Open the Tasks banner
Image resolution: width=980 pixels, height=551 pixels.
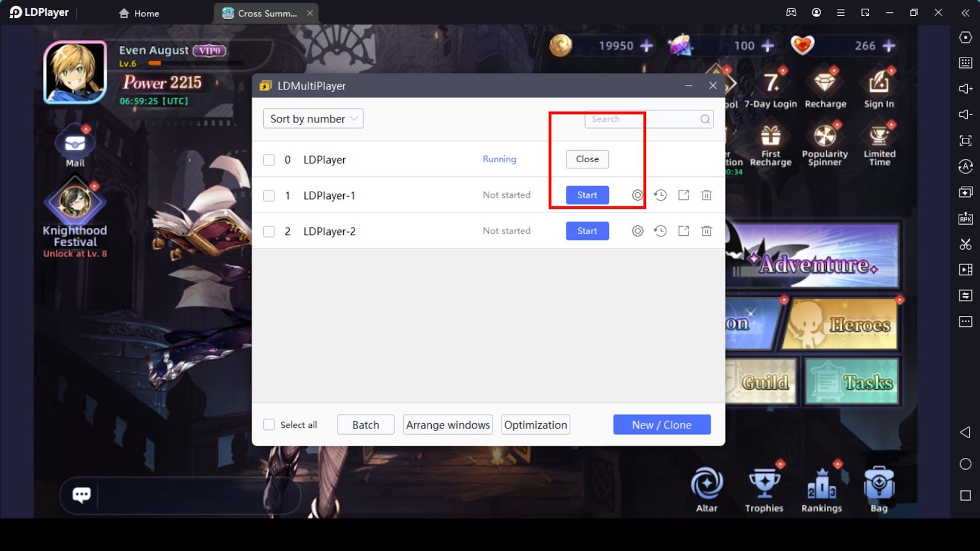(x=852, y=381)
